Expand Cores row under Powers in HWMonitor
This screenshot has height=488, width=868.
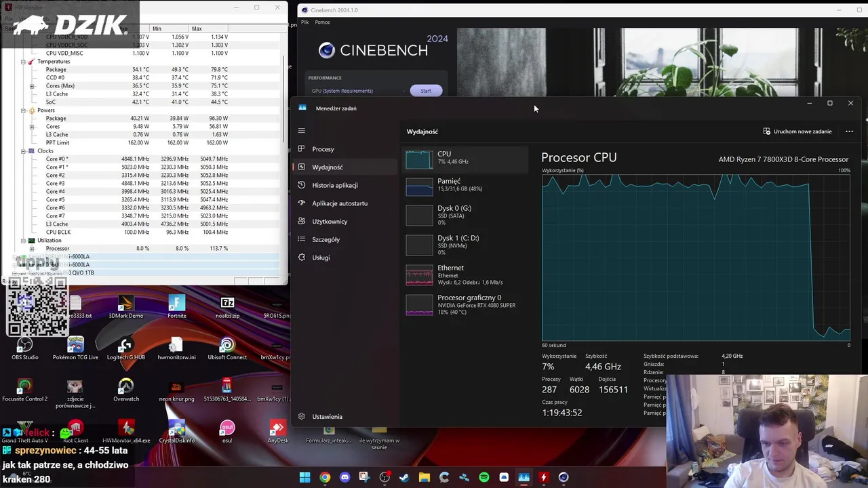tap(32, 127)
